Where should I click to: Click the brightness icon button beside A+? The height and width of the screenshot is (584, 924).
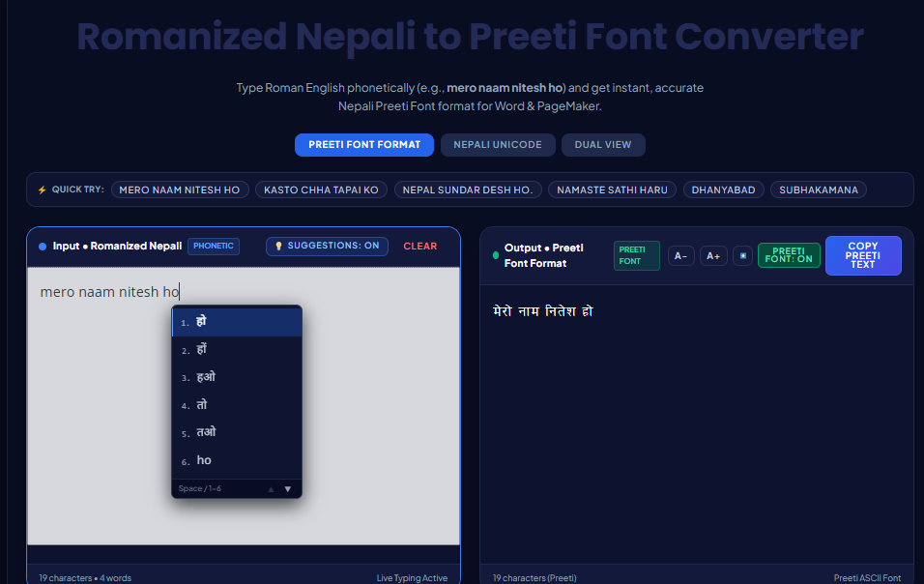pos(742,256)
